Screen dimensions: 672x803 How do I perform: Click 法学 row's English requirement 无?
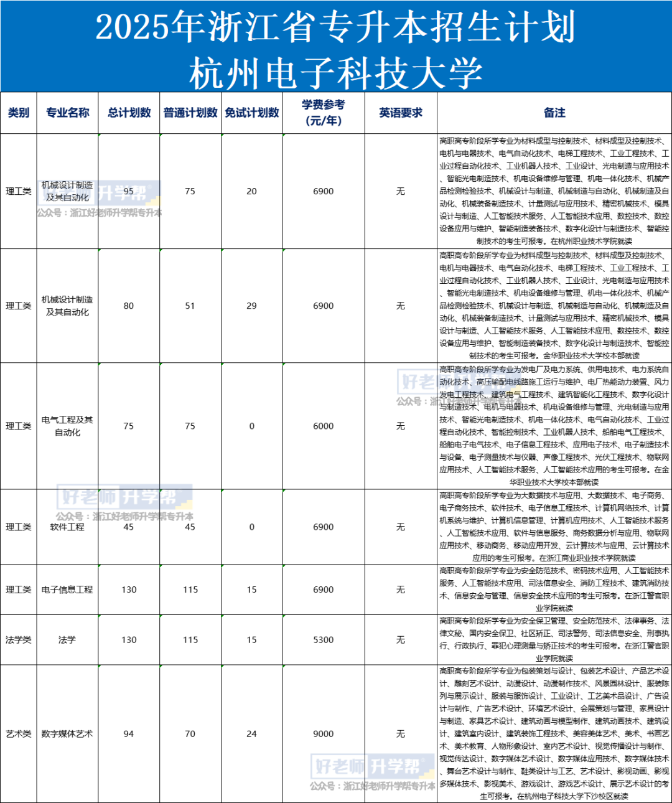pyautogui.click(x=401, y=640)
